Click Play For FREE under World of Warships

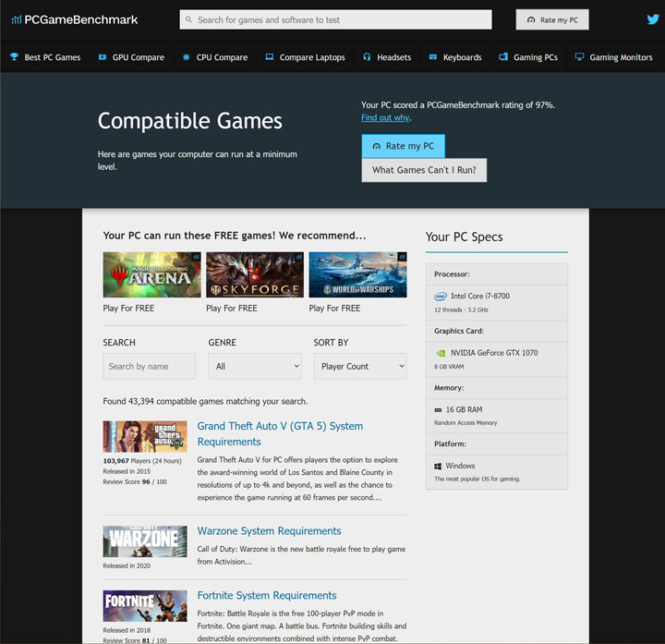click(334, 309)
